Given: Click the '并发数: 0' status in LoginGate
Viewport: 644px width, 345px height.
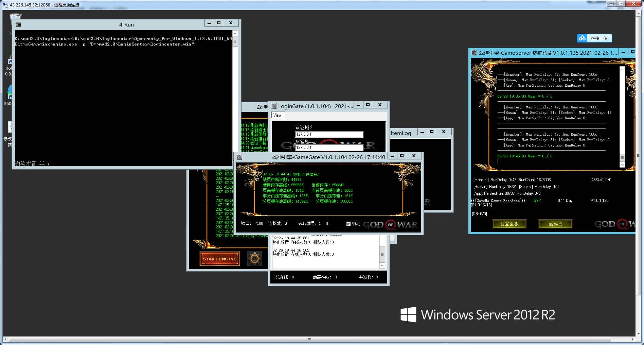Looking at the screenshot, I should coord(369,277).
